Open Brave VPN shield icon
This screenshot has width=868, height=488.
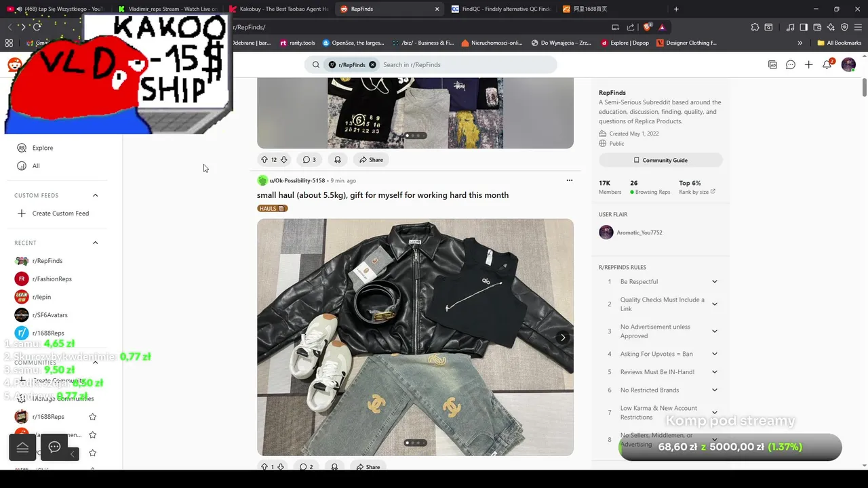click(844, 27)
